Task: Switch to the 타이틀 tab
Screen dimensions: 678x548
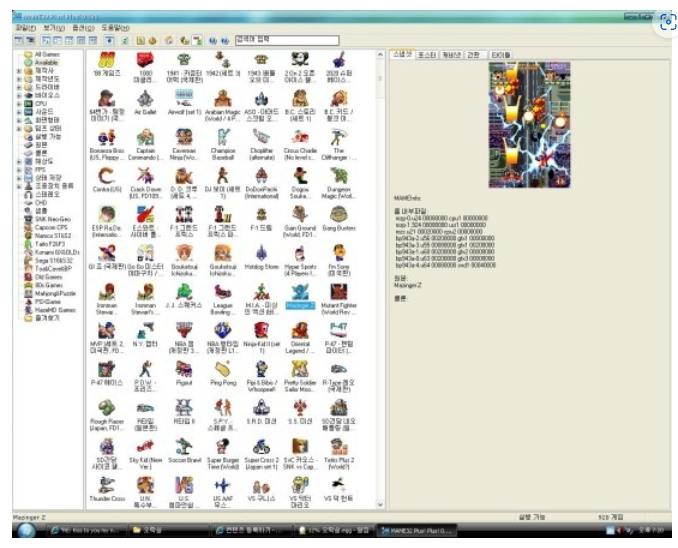Action: [500, 55]
